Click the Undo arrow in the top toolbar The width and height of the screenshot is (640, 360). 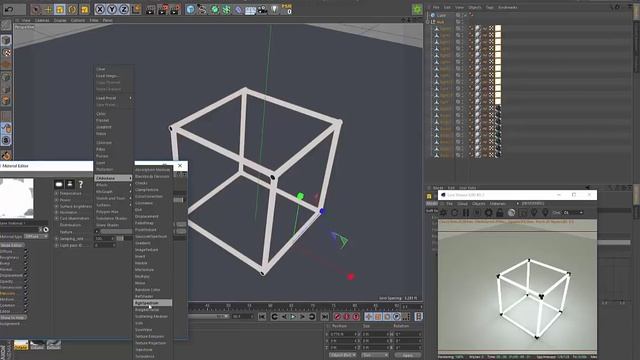coord(9,9)
